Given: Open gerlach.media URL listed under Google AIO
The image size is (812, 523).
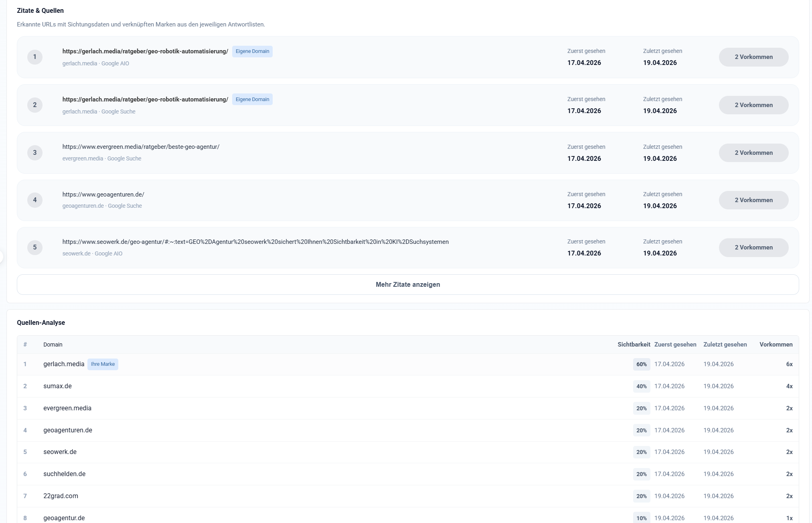Looking at the screenshot, I should (145, 51).
